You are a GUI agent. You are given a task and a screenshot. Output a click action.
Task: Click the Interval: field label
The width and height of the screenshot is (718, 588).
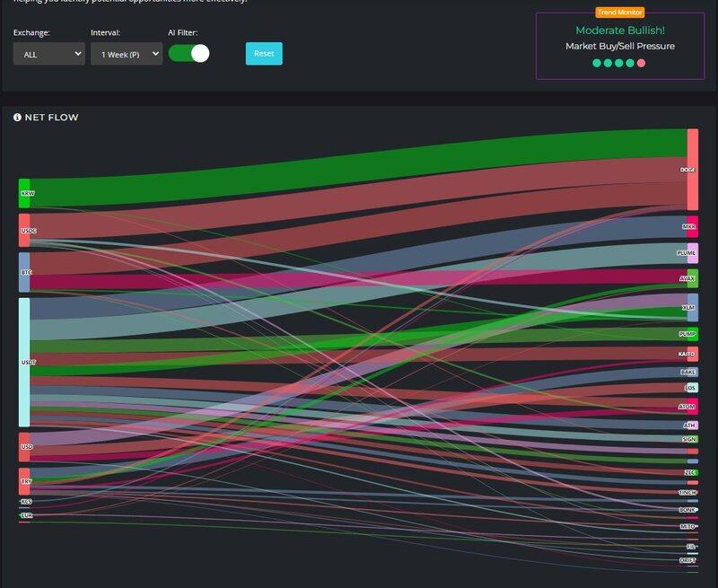[105, 32]
